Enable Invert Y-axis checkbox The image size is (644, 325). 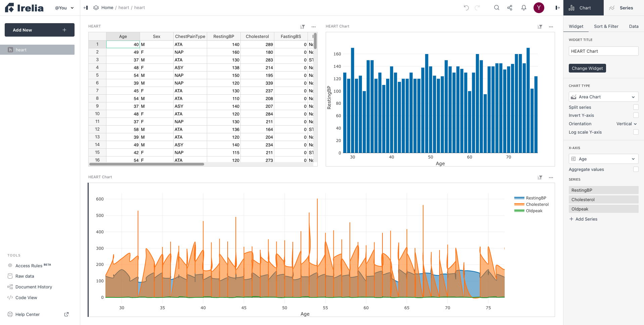(636, 115)
